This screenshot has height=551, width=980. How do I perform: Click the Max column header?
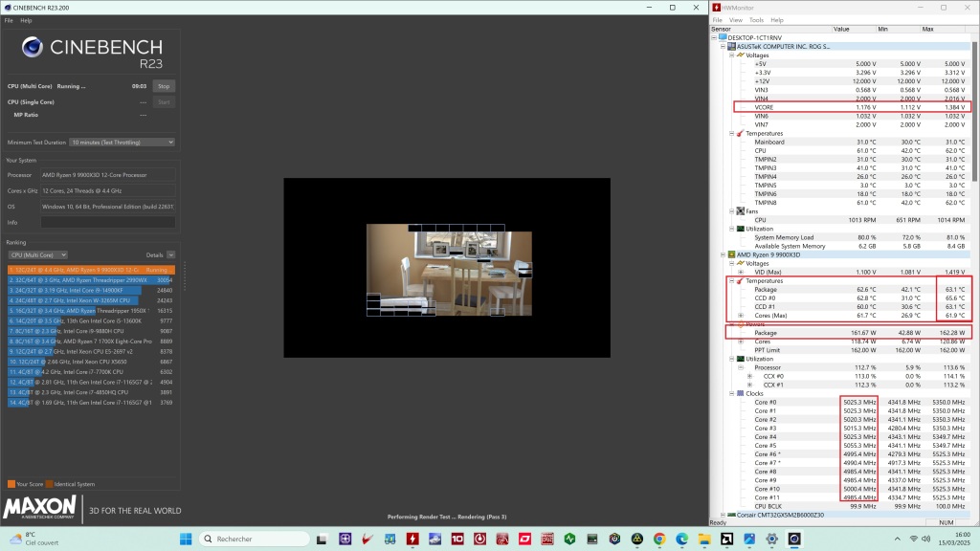944,29
